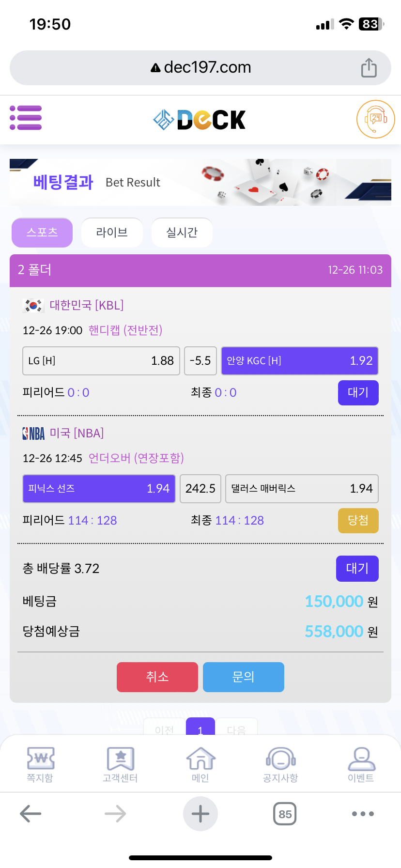Select the 스포츠 tab

coord(42,232)
